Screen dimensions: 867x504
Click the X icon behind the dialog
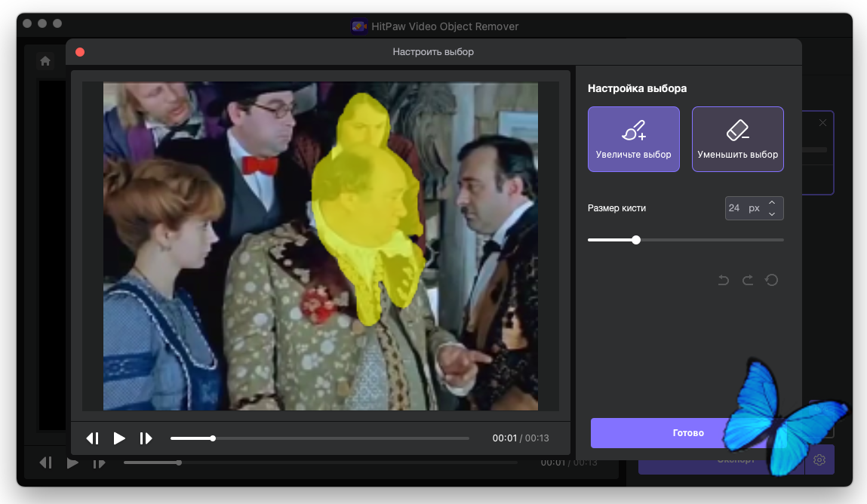coord(822,122)
